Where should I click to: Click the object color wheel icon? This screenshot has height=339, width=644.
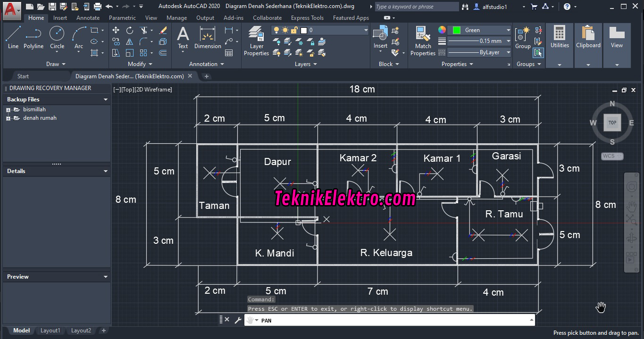pyautogui.click(x=442, y=30)
